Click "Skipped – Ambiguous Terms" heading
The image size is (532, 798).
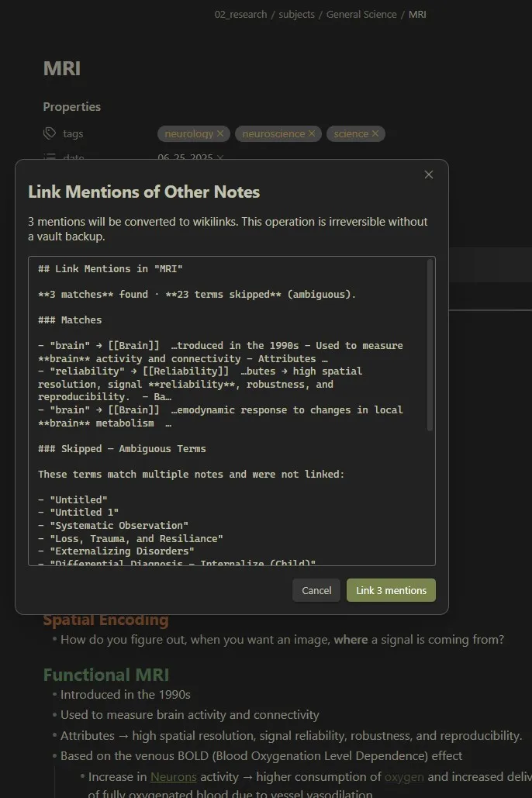pyautogui.click(x=123, y=448)
